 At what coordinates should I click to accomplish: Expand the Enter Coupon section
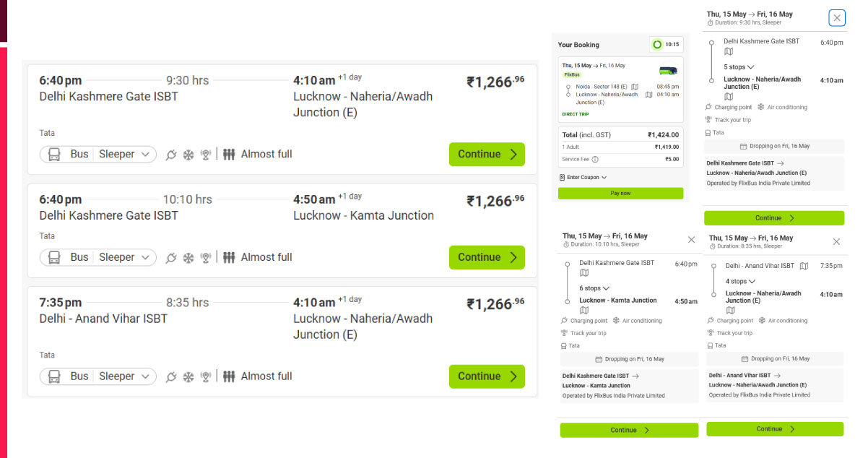pos(583,177)
